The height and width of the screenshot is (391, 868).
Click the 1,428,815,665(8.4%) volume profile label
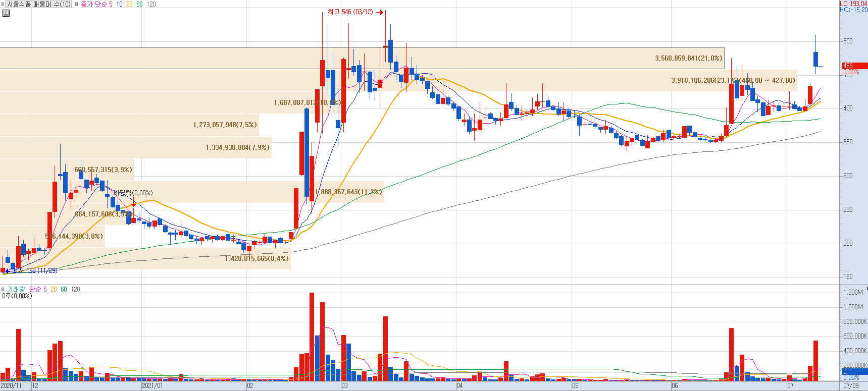pyautogui.click(x=257, y=258)
